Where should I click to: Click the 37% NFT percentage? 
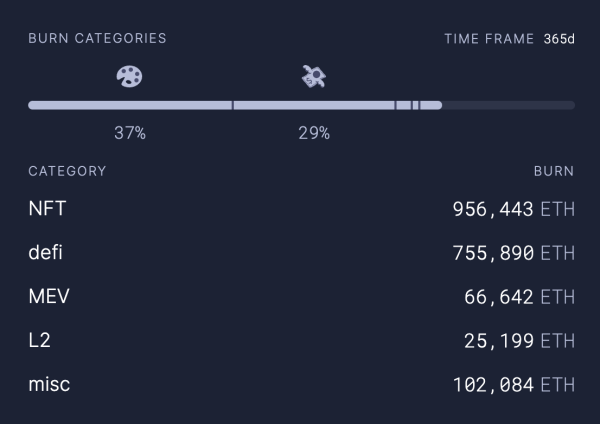click(129, 133)
